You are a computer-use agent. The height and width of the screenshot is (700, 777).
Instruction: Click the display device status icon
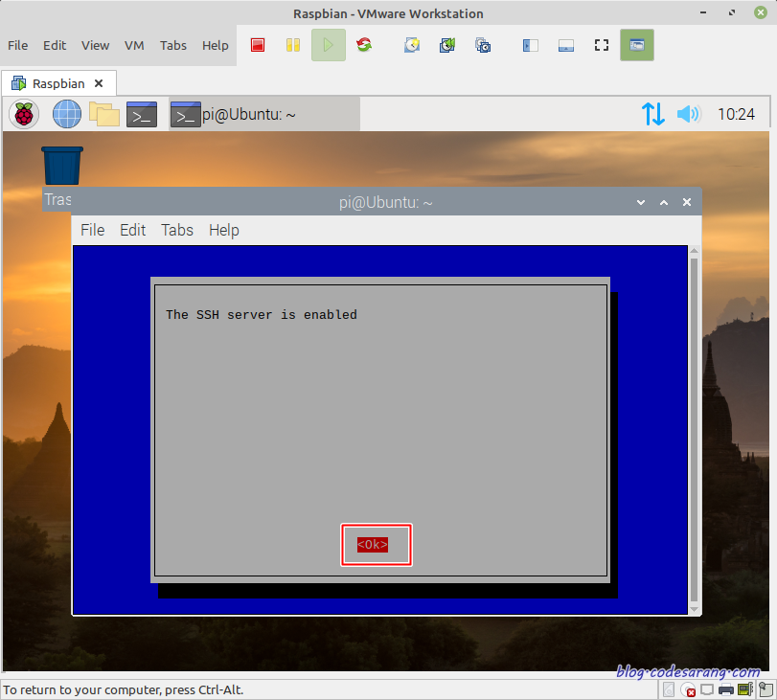[x=707, y=689]
